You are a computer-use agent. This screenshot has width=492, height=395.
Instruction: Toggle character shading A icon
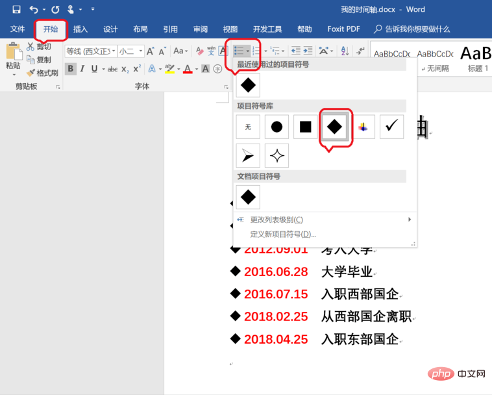pyautogui.click(x=206, y=69)
